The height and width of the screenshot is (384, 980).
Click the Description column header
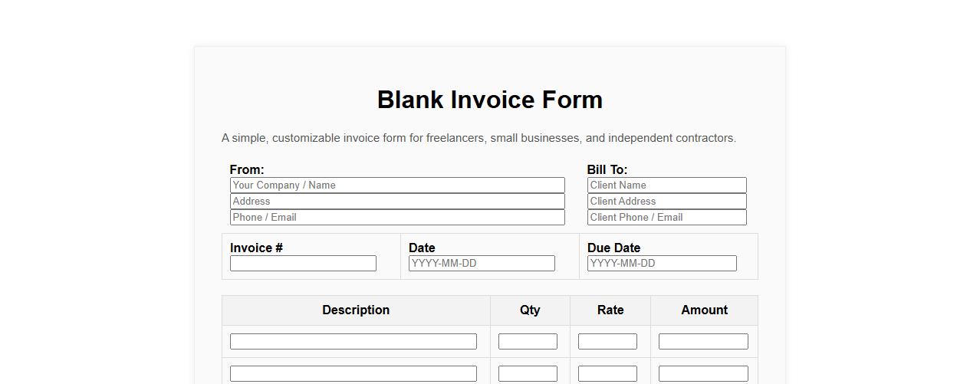(356, 310)
